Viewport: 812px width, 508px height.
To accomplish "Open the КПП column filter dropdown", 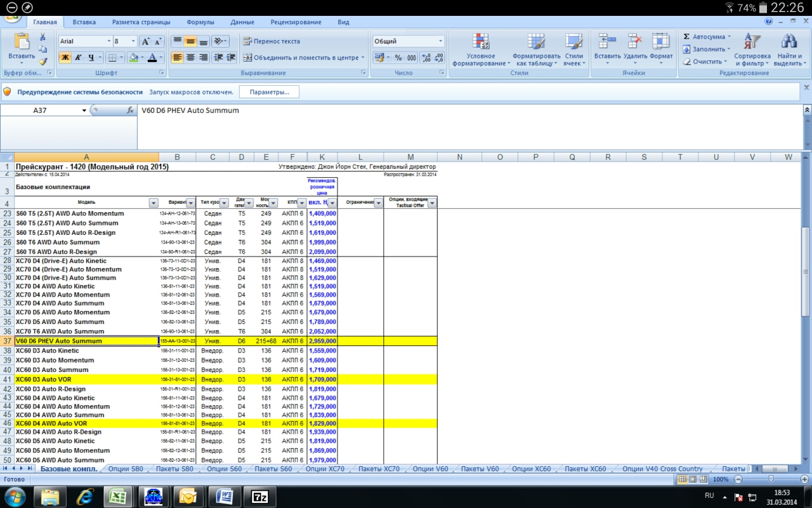I will tap(302, 203).
